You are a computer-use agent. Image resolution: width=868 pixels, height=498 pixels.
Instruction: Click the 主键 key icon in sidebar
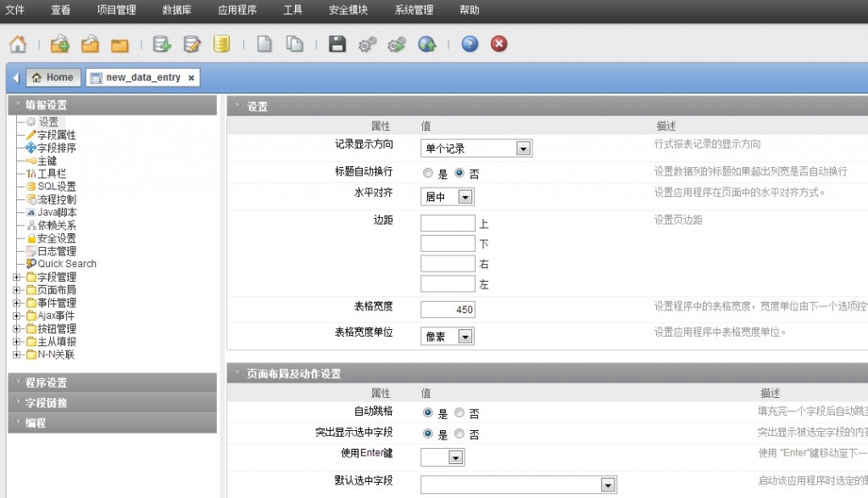(x=30, y=159)
